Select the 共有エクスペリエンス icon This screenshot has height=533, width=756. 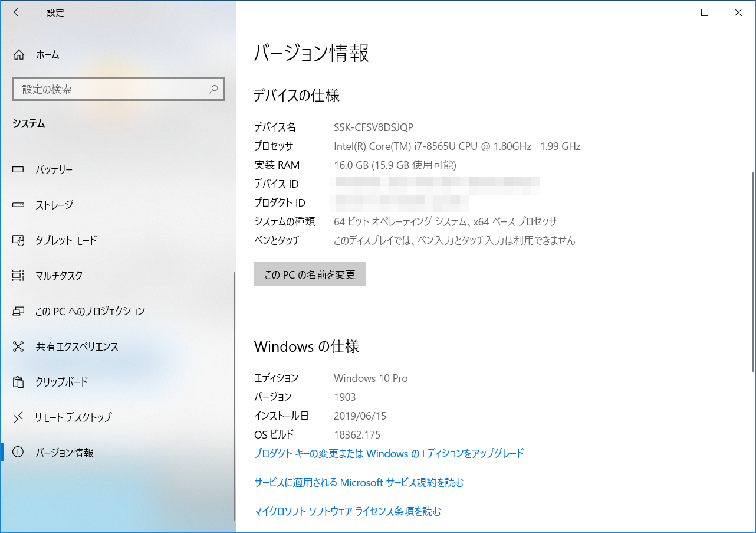pos(19,346)
